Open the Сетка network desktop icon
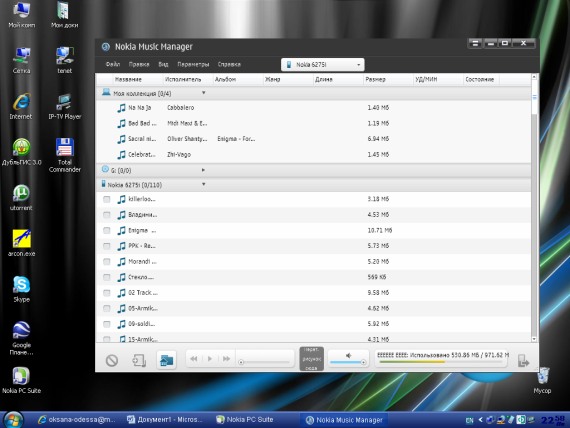 [21, 60]
